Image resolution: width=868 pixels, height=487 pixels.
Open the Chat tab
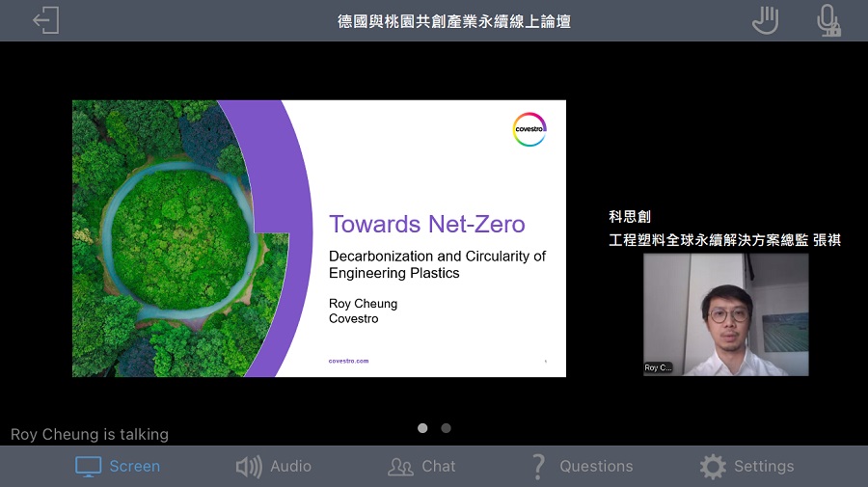421,467
